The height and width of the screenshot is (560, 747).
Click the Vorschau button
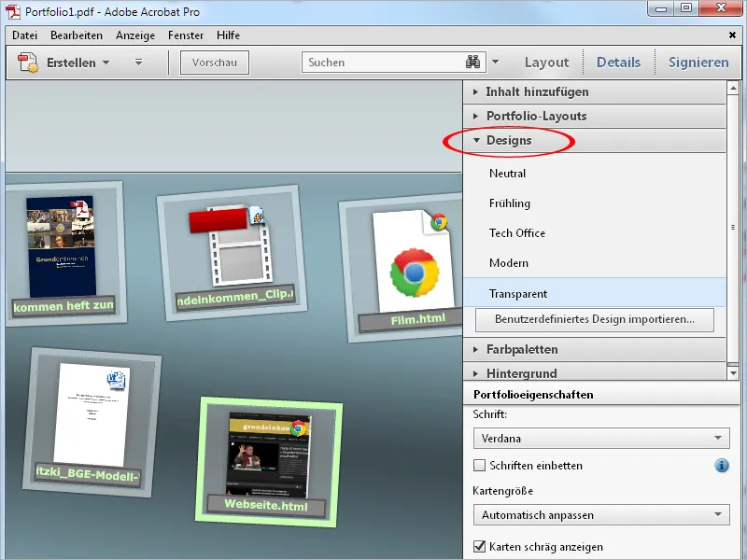click(215, 63)
